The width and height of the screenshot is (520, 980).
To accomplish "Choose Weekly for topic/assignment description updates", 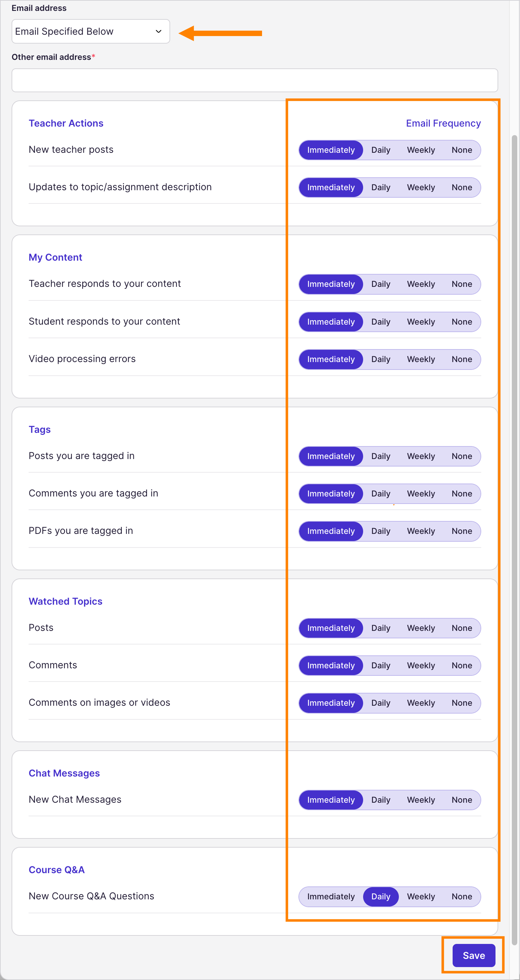I will point(420,187).
